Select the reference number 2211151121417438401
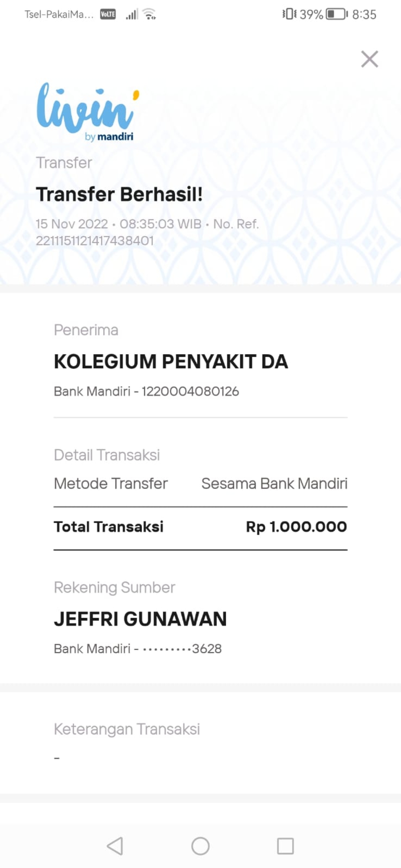The image size is (401, 868). 95,241
